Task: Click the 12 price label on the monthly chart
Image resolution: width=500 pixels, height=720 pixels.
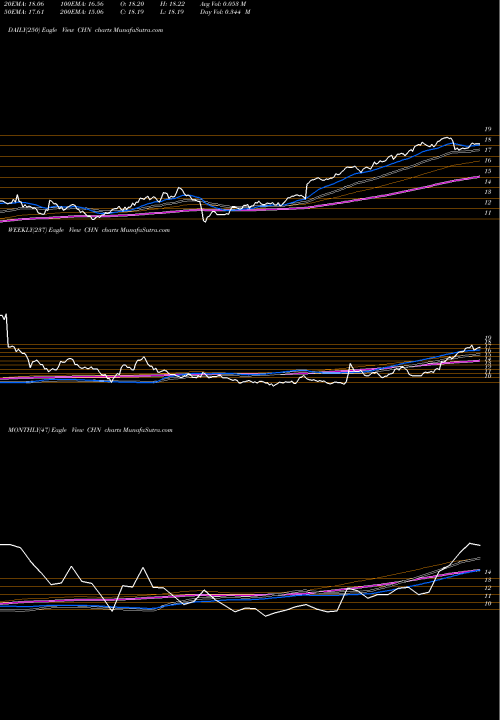Action: click(488, 588)
